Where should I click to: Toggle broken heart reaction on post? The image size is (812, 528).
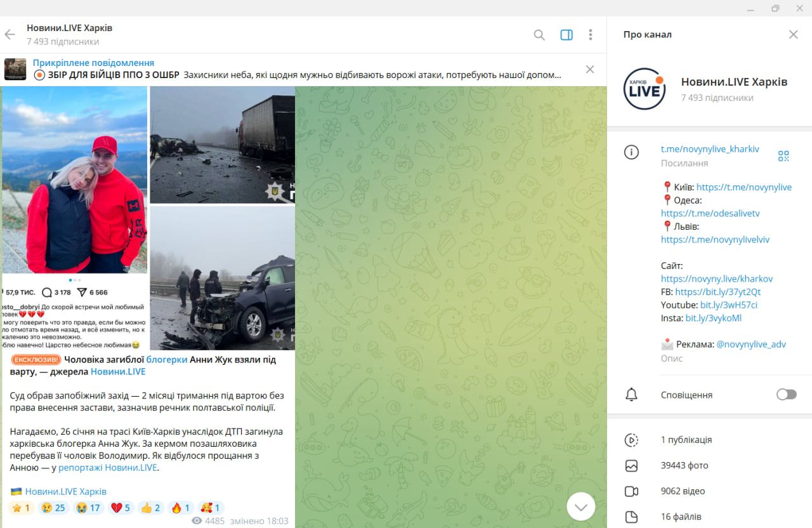click(x=121, y=508)
